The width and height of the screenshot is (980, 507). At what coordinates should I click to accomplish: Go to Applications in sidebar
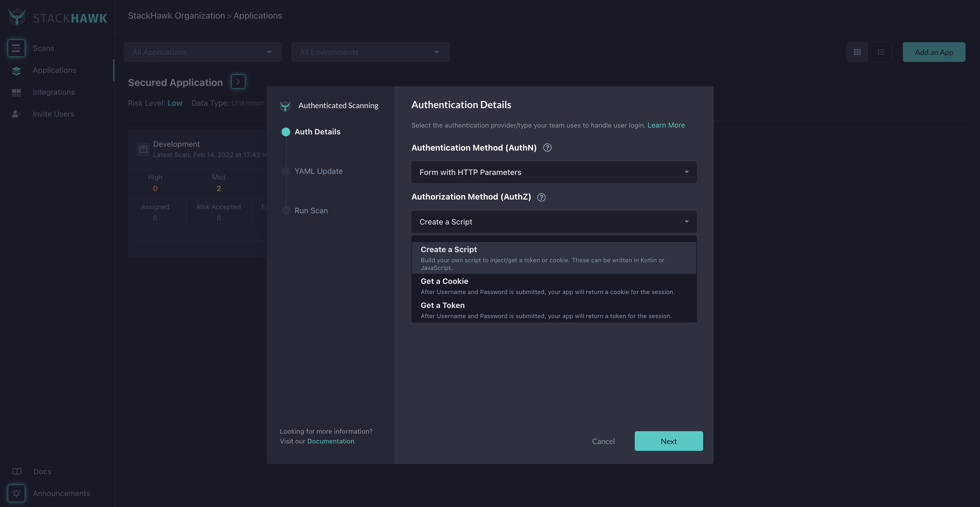54,70
